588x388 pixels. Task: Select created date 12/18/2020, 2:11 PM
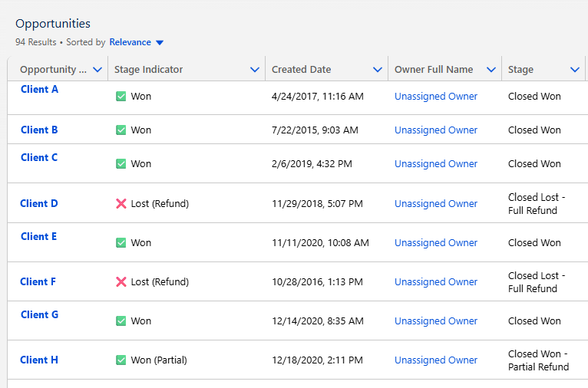pos(317,360)
